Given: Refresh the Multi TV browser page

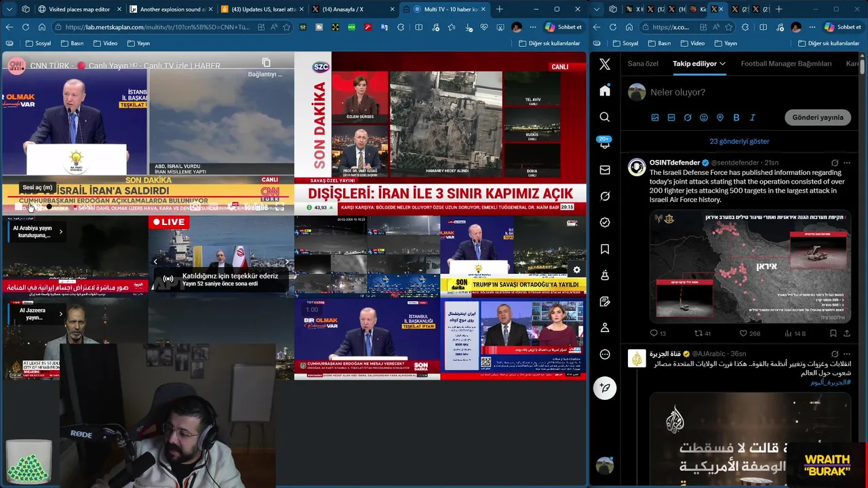Looking at the screenshot, I should [26, 27].
